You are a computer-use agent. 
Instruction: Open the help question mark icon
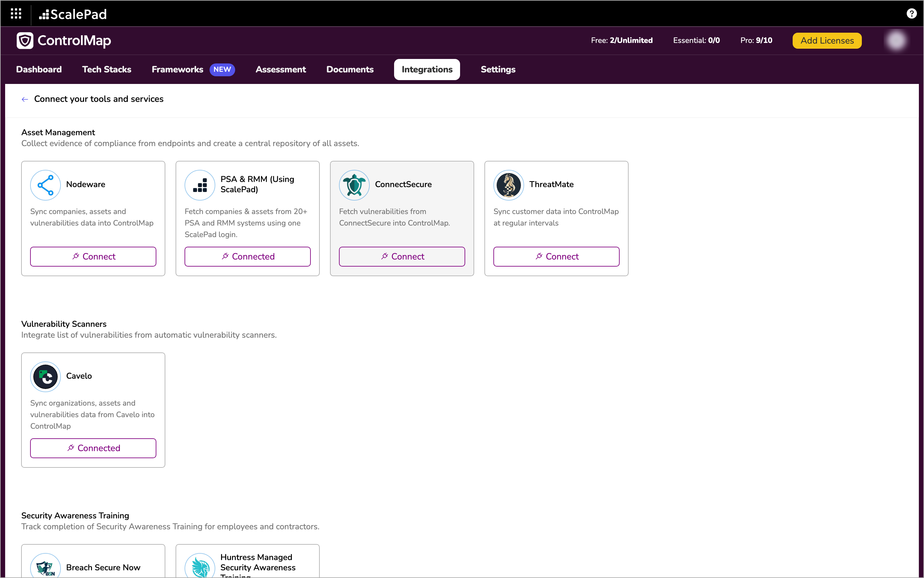tap(912, 14)
